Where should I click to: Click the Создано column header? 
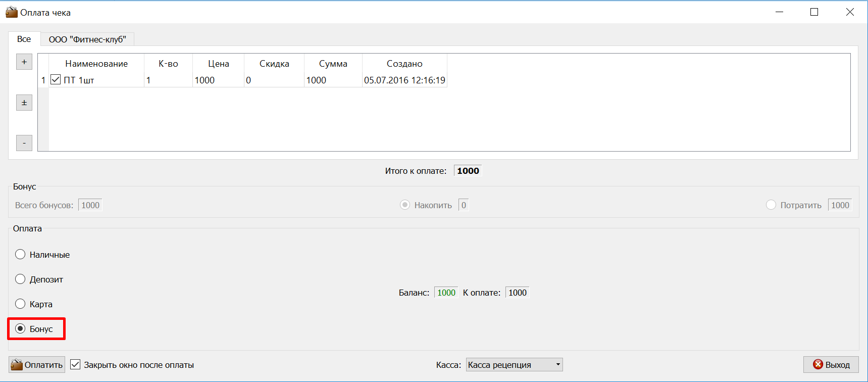click(x=404, y=64)
